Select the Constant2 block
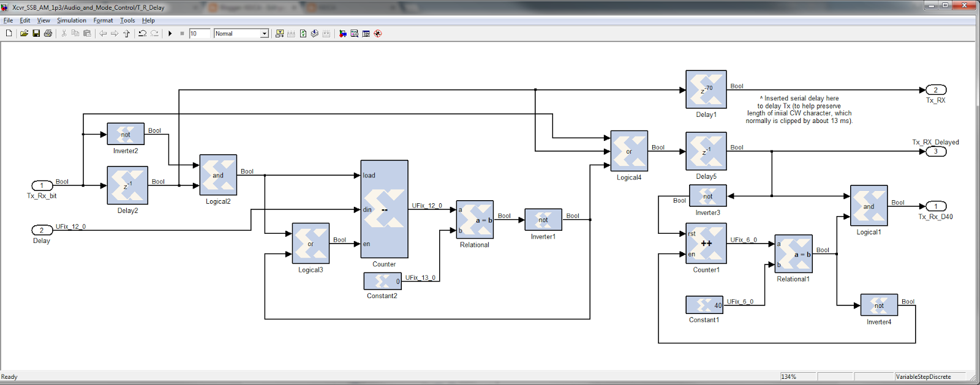The image size is (980, 385). pos(382,281)
